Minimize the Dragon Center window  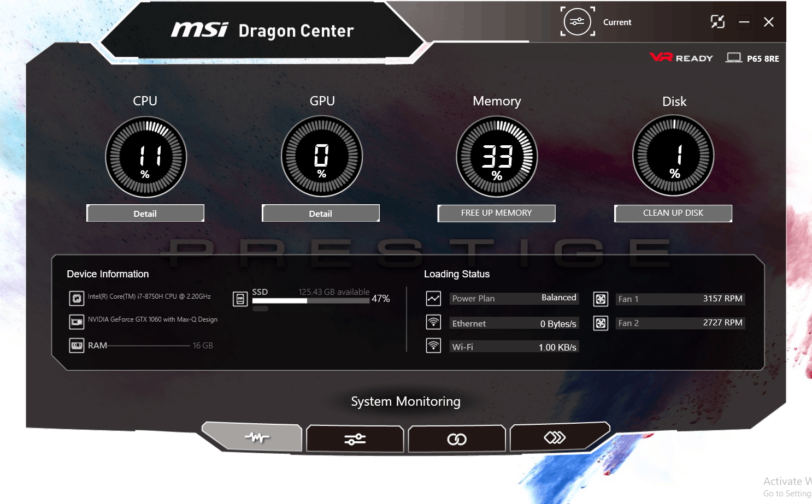pyautogui.click(x=744, y=22)
